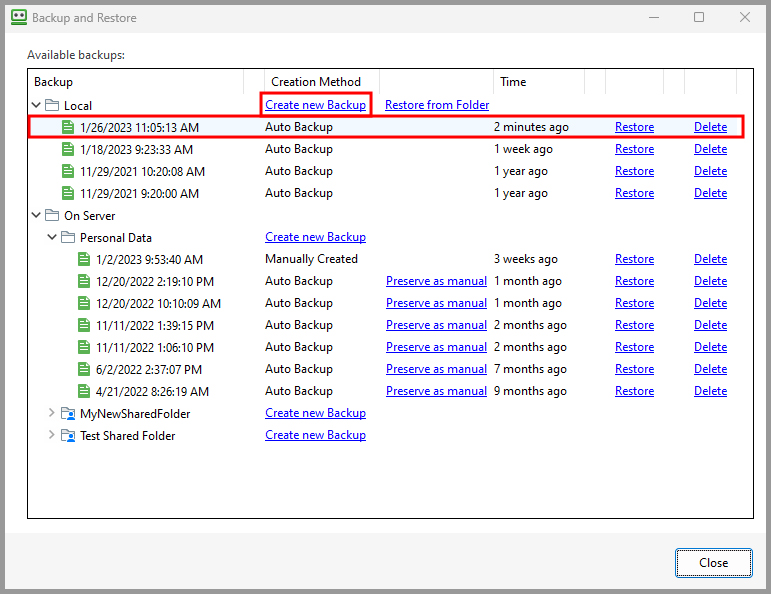
Task: Delete the 1/18/2023 9:23:33 AM backup
Action: click(710, 149)
